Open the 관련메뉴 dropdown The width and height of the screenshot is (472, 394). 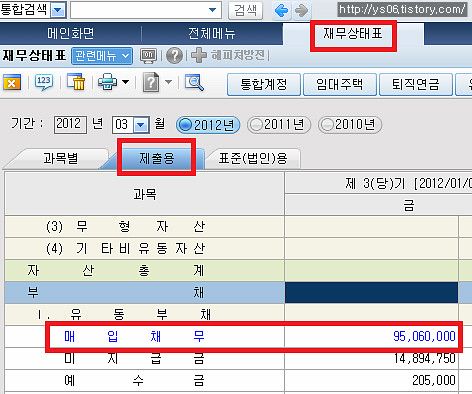coord(102,56)
